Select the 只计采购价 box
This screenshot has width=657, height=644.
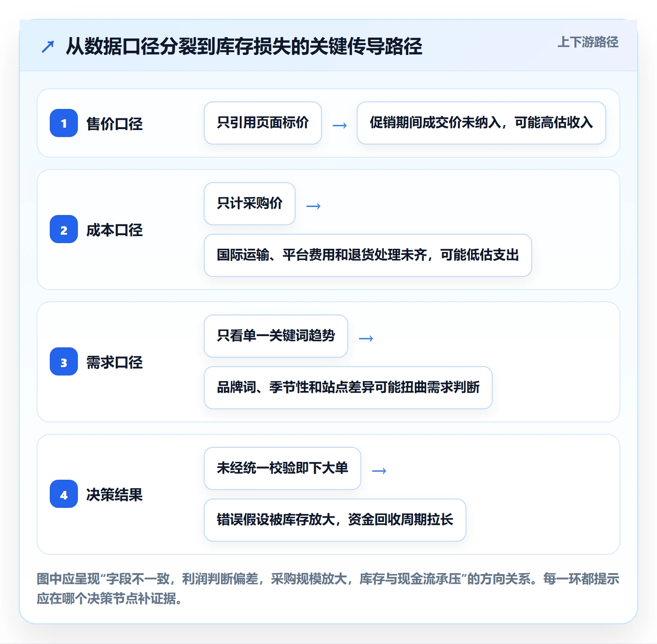(x=250, y=204)
